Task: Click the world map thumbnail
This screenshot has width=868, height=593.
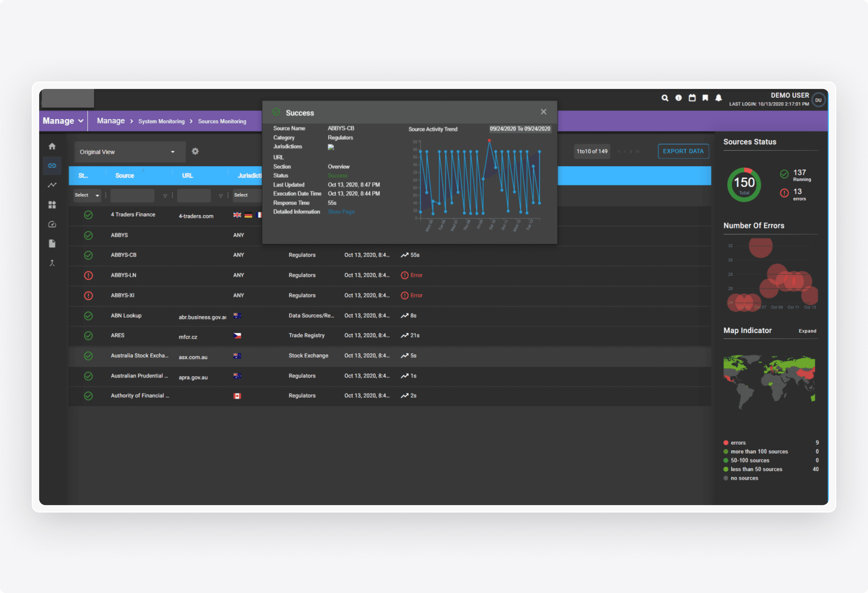Action: pyautogui.click(x=769, y=382)
